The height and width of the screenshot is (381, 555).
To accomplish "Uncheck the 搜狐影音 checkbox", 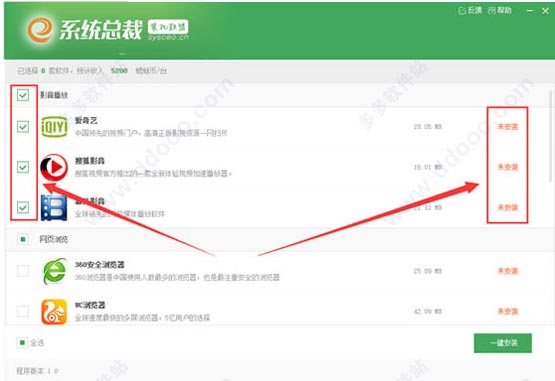I will [23, 167].
